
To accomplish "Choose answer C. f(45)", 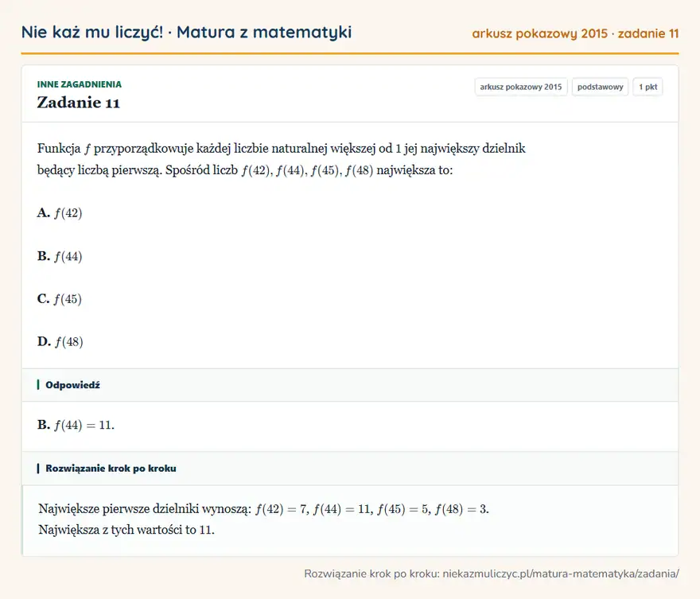I will [60, 299].
